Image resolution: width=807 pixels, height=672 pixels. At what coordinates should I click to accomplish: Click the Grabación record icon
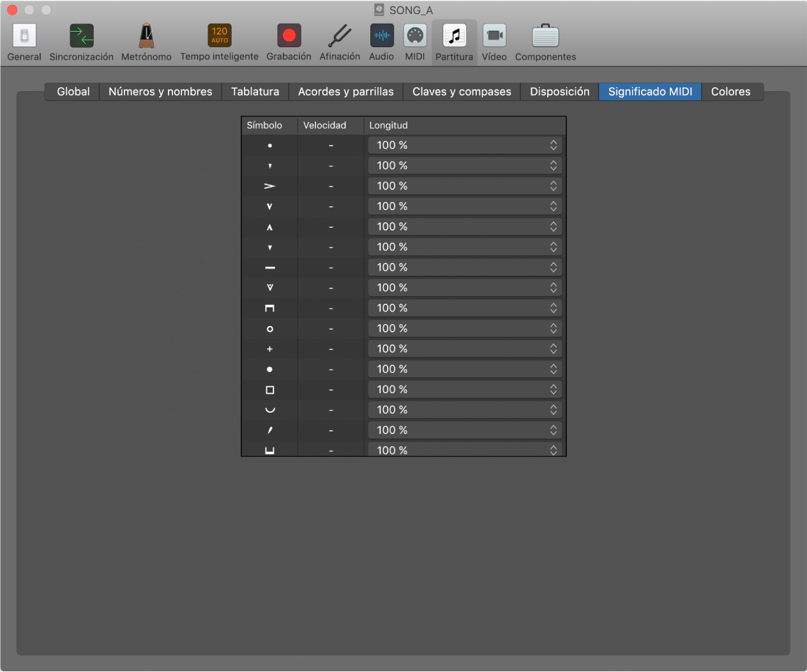pos(289,37)
